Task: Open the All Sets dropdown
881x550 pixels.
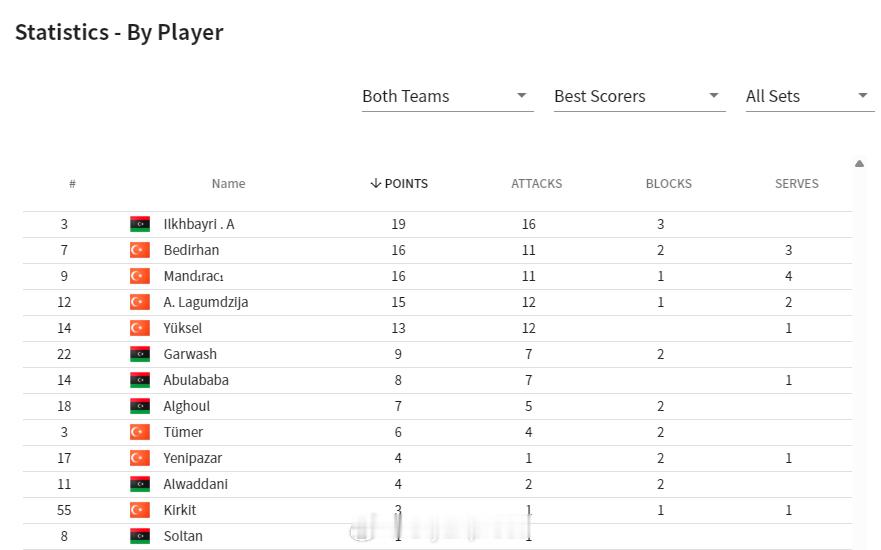Action: (810, 97)
